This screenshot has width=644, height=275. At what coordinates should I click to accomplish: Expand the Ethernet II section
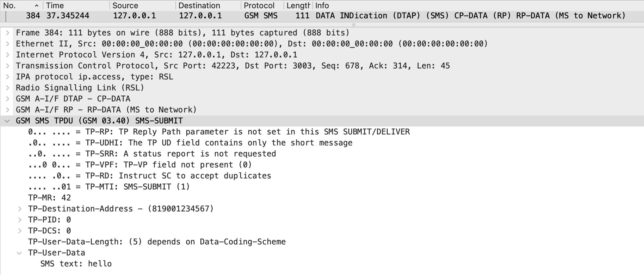click(x=8, y=44)
